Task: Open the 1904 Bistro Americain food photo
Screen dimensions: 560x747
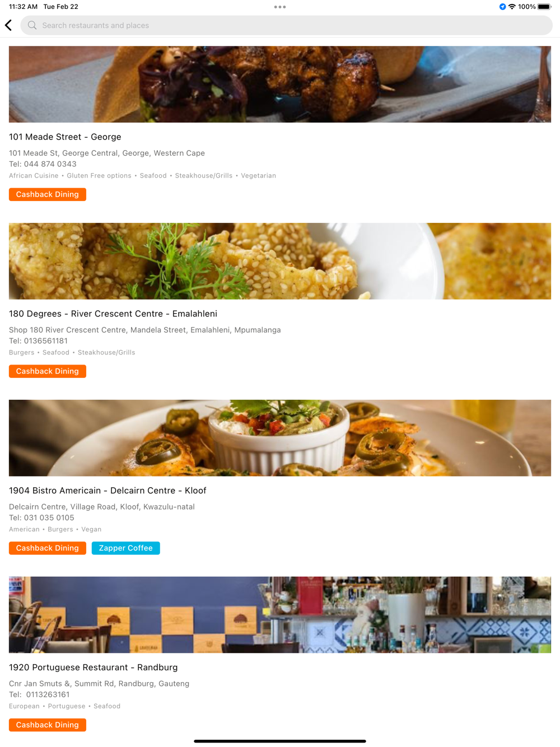Action: 280,438
